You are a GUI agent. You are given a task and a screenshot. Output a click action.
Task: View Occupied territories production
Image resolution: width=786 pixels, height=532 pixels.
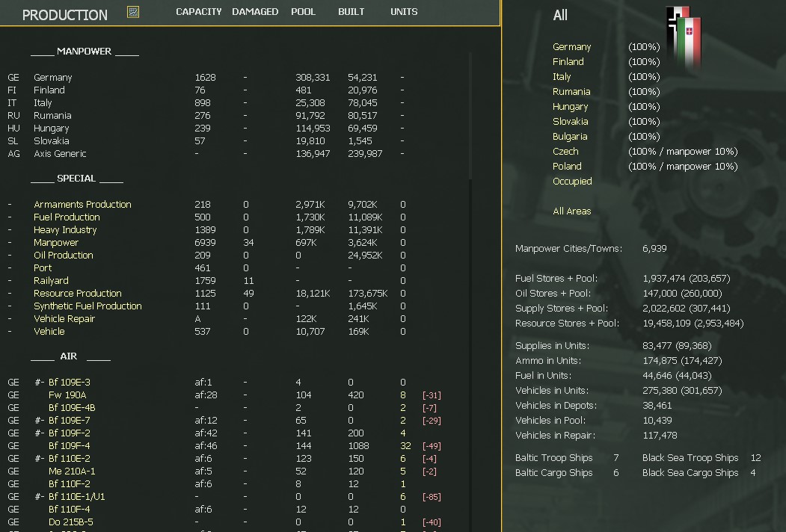574,181
